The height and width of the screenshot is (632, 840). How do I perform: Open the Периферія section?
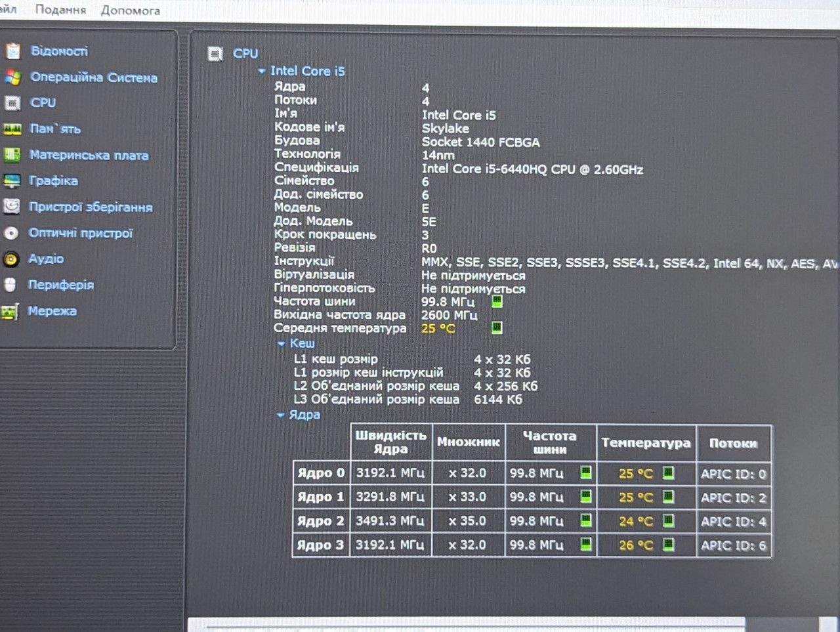pyautogui.click(x=60, y=285)
